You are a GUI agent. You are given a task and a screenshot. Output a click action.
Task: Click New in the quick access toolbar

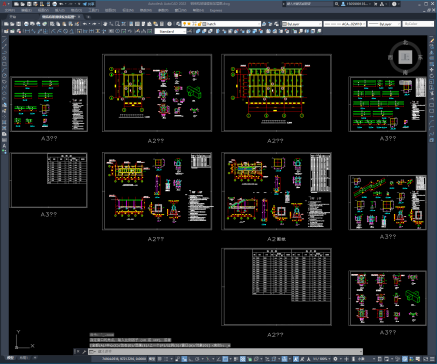click(16, 4)
